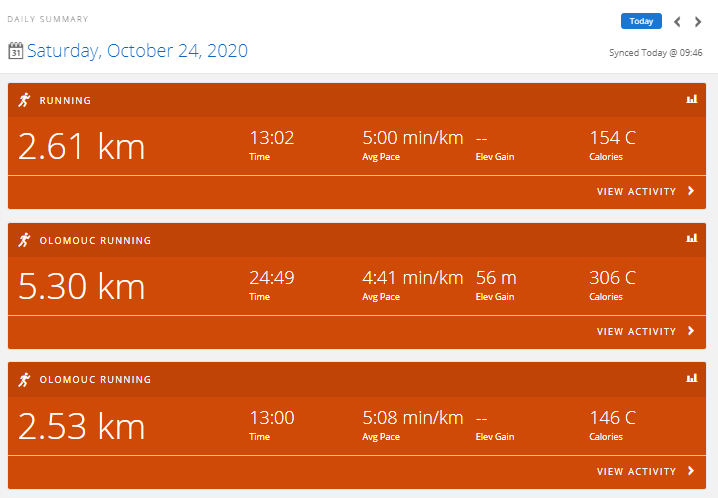Click the 2.53 km distance value
The height and width of the screenshot is (498, 718).
pos(82,427)
